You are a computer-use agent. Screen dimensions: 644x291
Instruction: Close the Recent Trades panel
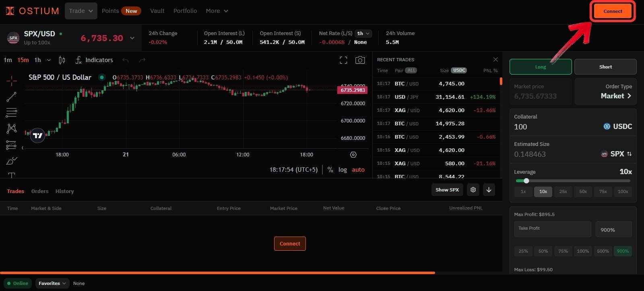pos(495,60)
